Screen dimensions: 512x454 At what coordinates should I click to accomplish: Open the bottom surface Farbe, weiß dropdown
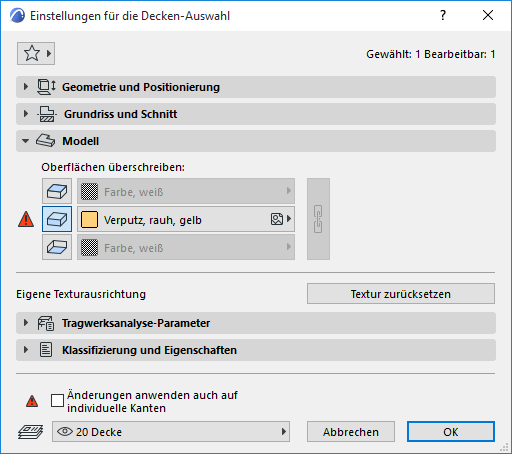(186, 247)
